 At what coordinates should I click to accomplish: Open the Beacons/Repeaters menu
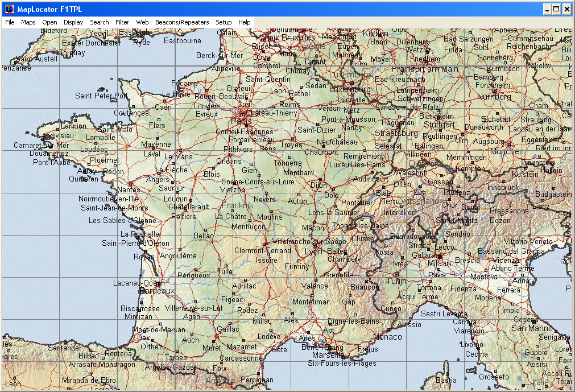[x=182, y=22]
